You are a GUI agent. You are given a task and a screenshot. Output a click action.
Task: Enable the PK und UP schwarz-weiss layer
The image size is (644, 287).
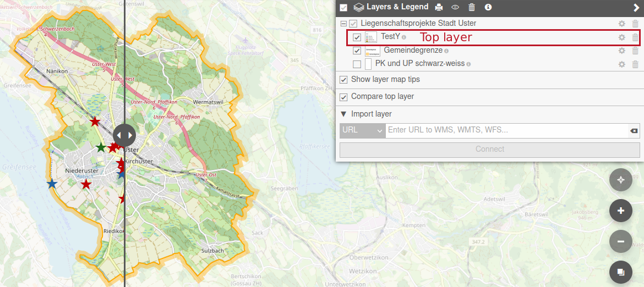click(x=357, y=64)
